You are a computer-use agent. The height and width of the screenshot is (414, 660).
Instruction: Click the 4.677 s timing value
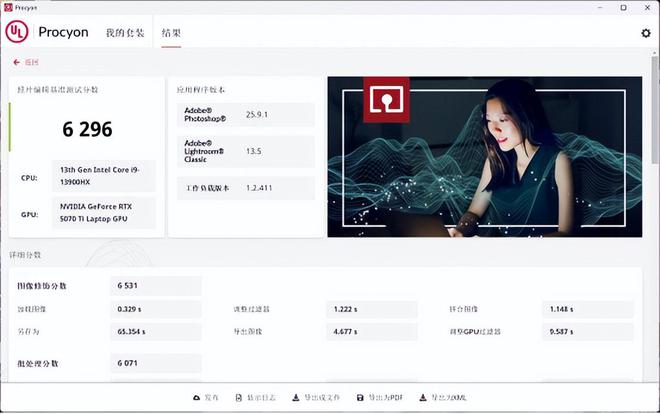[372, 332]
